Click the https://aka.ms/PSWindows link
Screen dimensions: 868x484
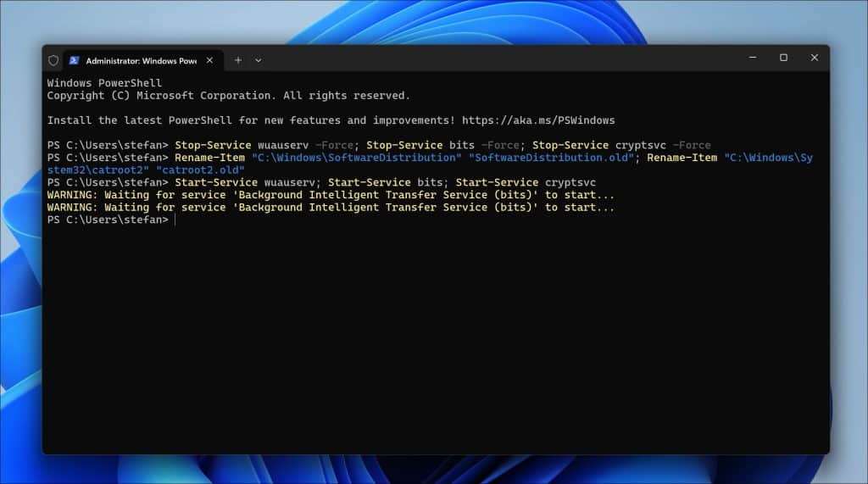click(x=538, y=120)
